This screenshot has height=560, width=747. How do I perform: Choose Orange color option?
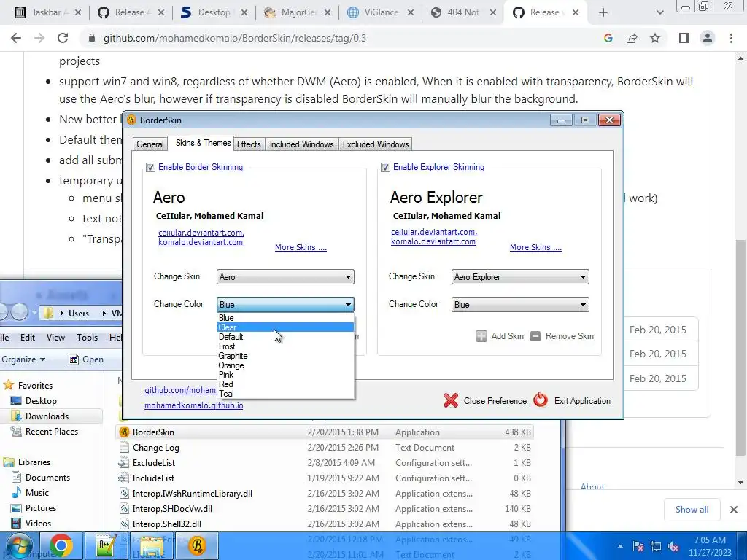pyautogui.click(x=285, y=365)
